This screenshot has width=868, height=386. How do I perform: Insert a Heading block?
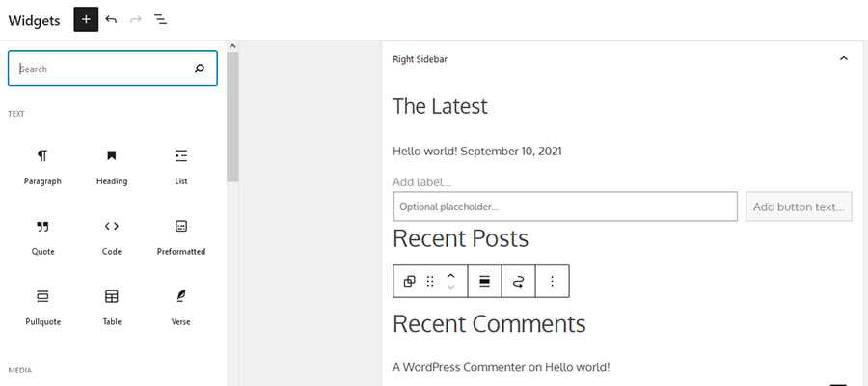(x=112, y=164)
